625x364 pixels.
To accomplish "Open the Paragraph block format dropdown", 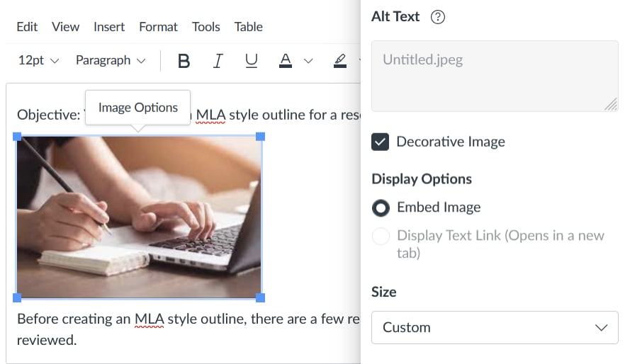I will click(x=111, y=60).
